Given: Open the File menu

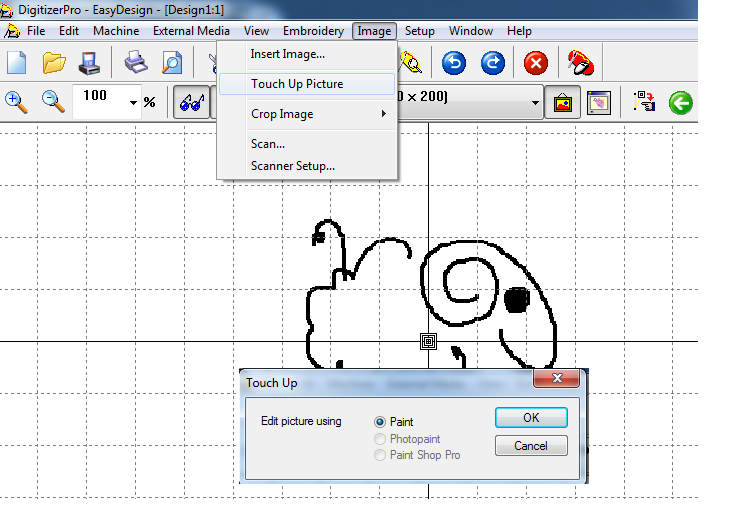Looking at the screenshot, I should click(x=36, y=31).
